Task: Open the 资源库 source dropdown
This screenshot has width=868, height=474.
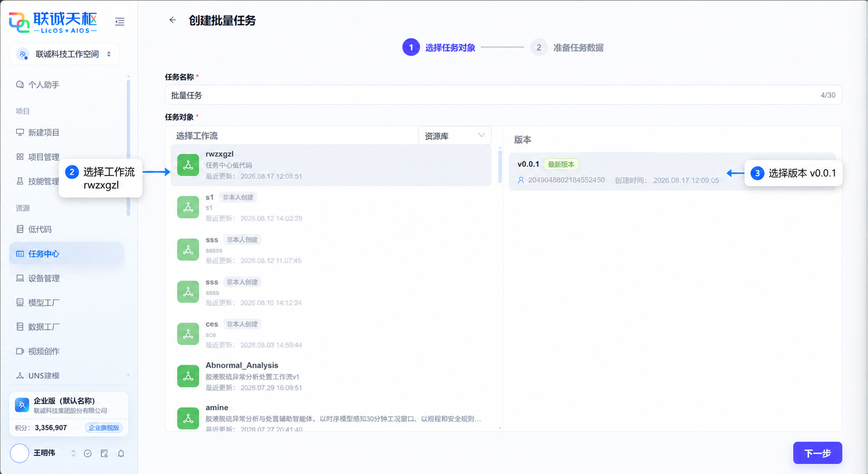Action: pyautogui.click(x=455, y=136)
